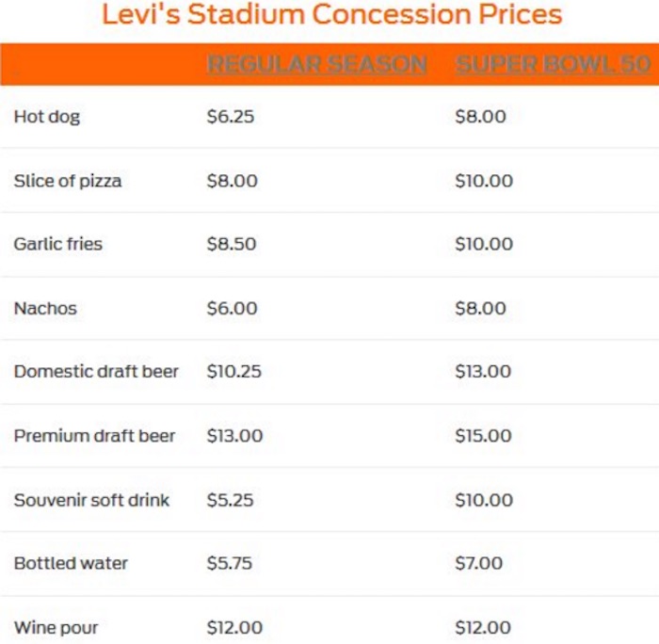Select the Souvenir soft drink label
This screenshot has width=659, height=644.
point(91,500)
